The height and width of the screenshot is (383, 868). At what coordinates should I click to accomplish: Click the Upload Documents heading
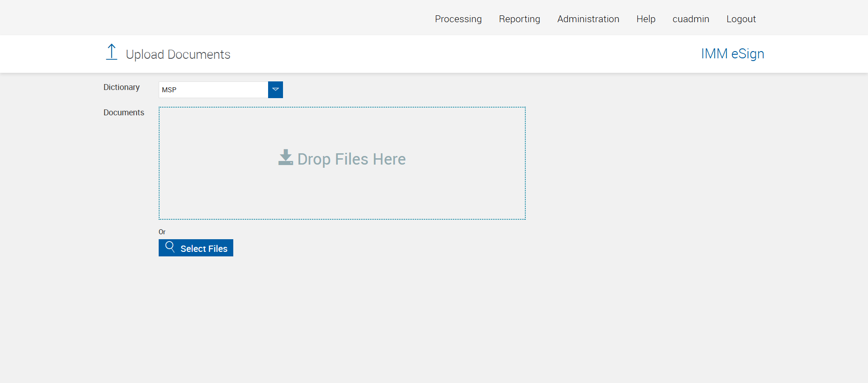coord(178,54)
